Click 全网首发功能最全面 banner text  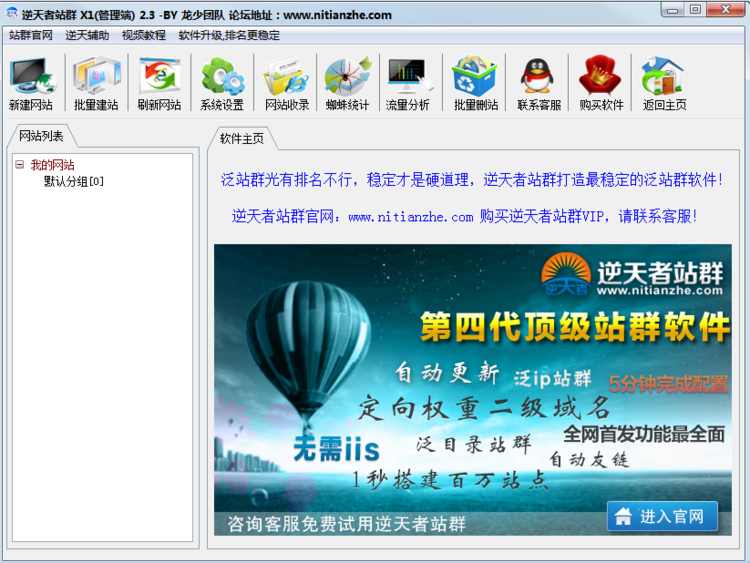tap(644, 434)
